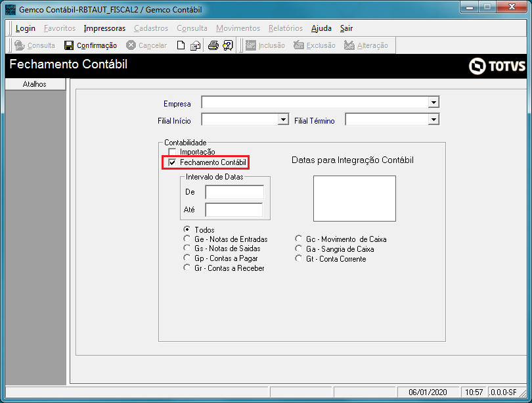Select Ga - Sangria de Caixa option
This screenshot has width=532, height=403.
(x=299, y=249)
